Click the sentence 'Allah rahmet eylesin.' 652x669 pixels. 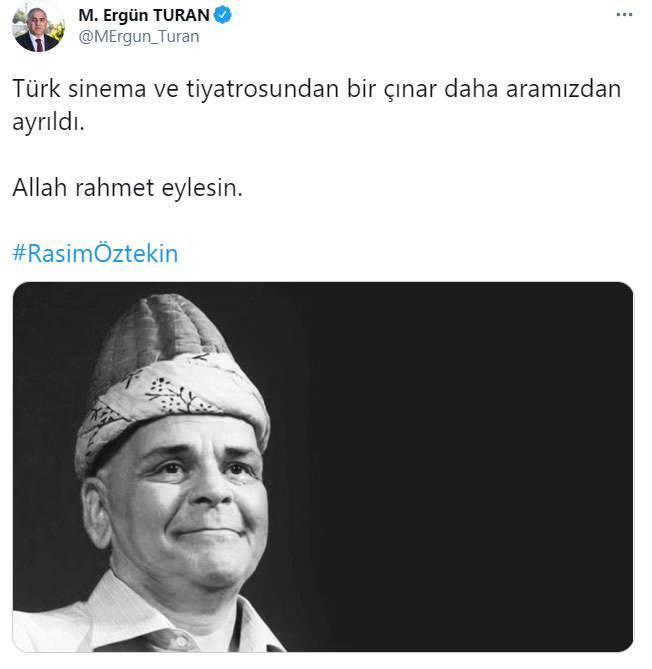click(128, 188)
